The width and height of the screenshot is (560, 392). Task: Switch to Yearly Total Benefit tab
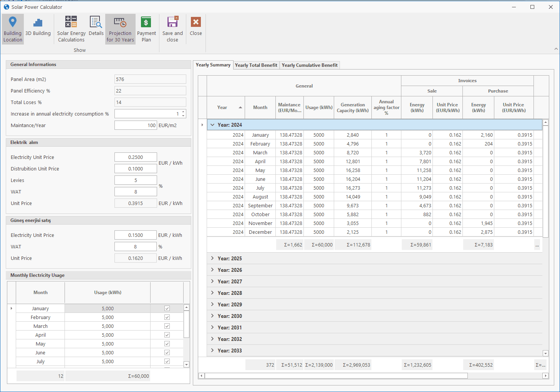click(256, 65)
